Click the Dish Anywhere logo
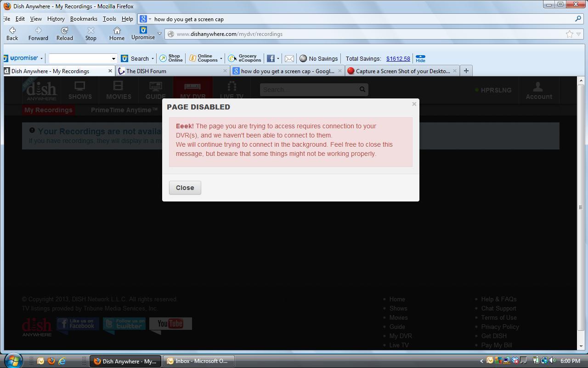Viewport: 588px width, 368px height. pyautogui.click(x=40, y=89)
